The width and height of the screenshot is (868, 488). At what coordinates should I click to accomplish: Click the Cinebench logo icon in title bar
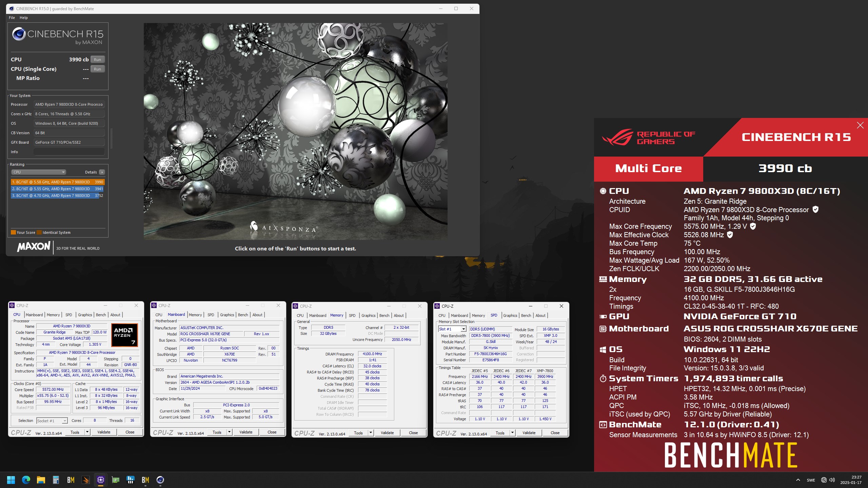click(12, 8)
